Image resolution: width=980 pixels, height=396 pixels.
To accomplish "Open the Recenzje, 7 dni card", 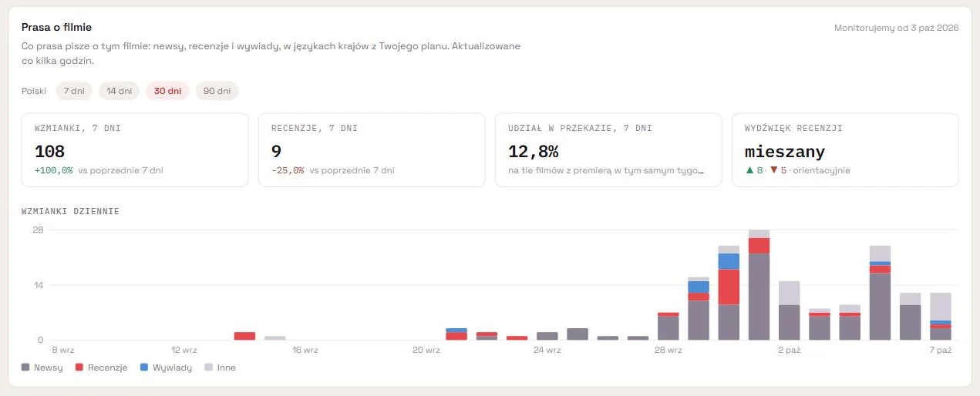I will [372, 150].
